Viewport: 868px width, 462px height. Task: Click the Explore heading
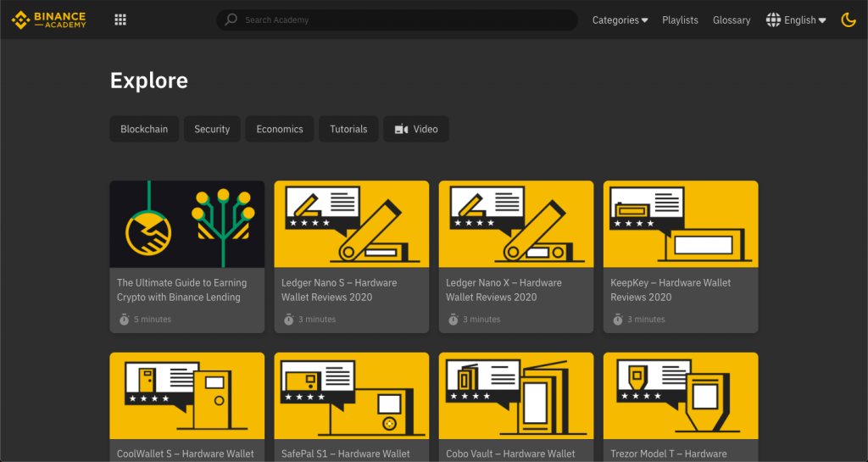coord(149,81)
